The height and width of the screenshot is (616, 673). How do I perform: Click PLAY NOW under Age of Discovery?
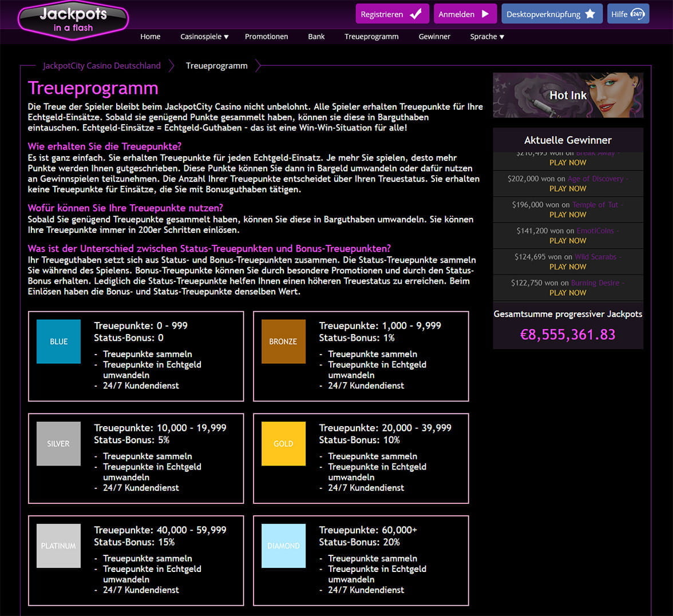point(568,189)
